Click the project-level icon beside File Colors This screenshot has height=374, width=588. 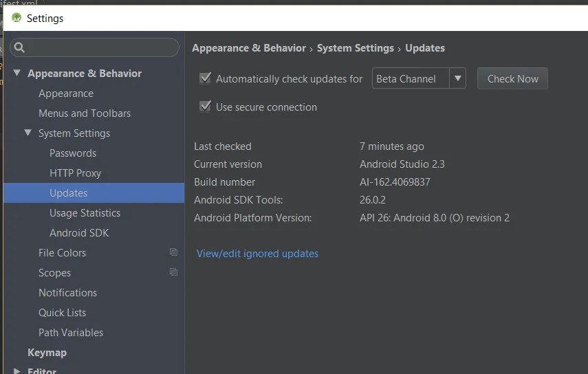tap(173, 252)
